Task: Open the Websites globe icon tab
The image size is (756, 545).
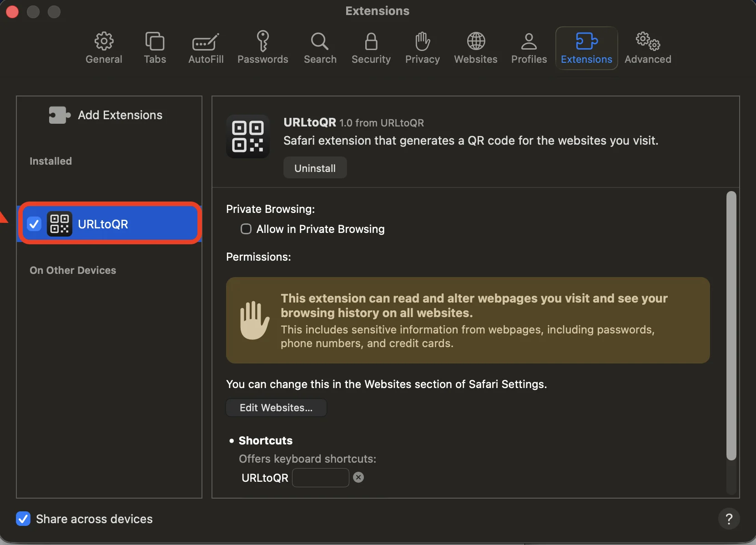Action: click(475, 48)
